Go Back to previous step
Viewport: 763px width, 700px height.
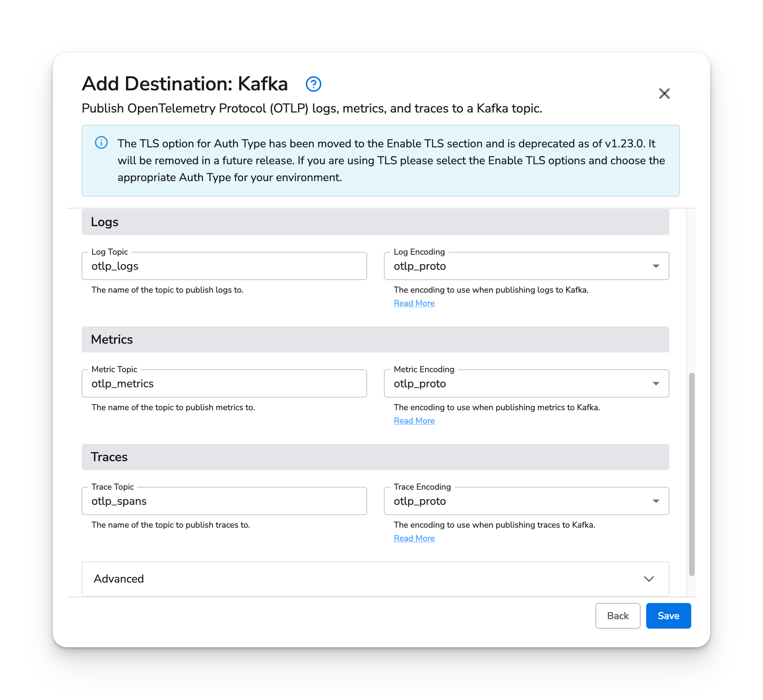[x=618, y=616]
